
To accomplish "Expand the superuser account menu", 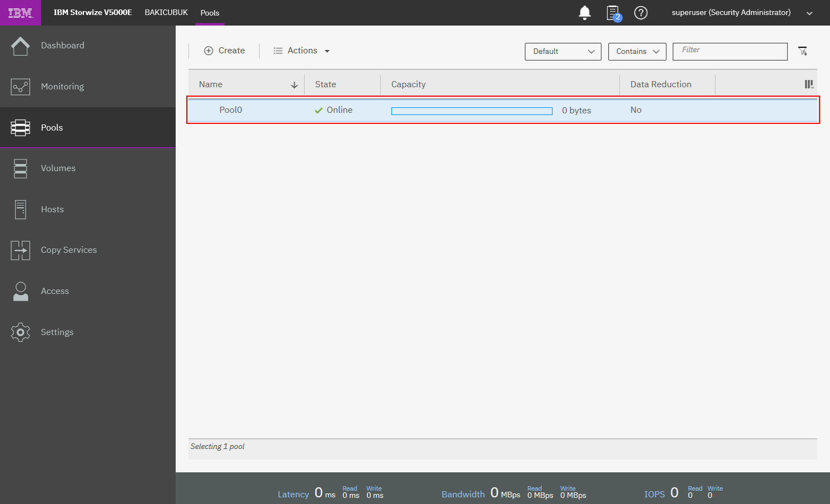I will click(809, 13).
